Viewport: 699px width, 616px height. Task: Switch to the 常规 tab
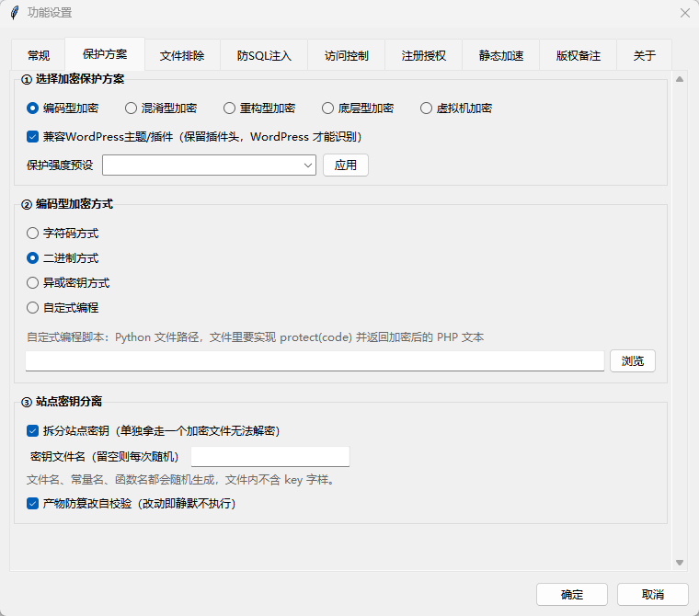39,56
